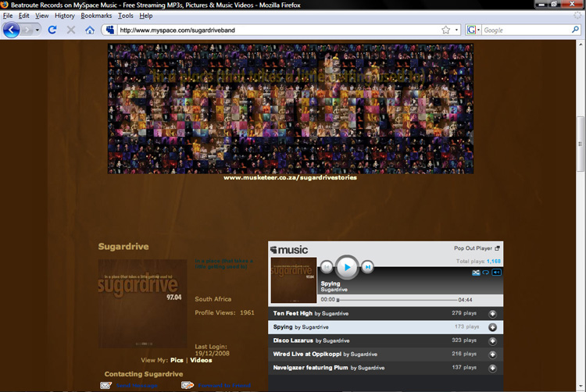Click the URL address field

tap(278, 30)
